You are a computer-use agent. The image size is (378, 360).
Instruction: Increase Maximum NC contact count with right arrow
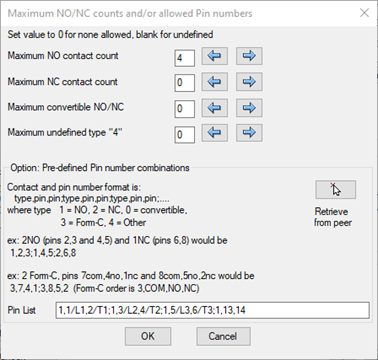[249, 82]
